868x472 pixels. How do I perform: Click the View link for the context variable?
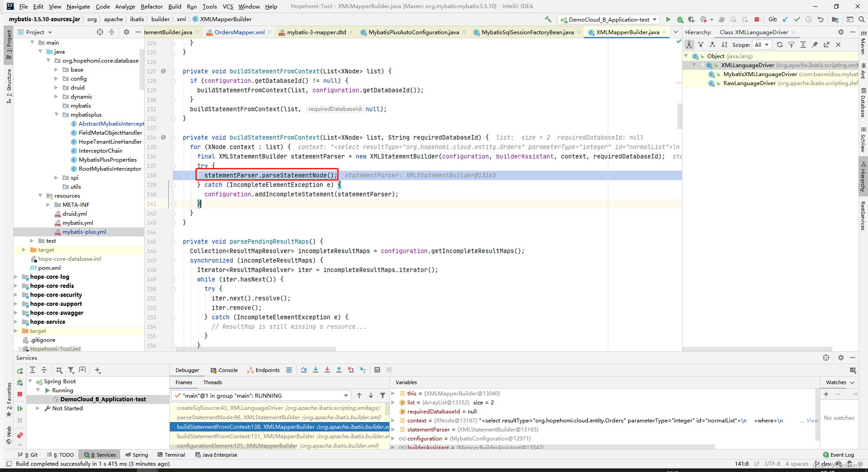(812, 421)
